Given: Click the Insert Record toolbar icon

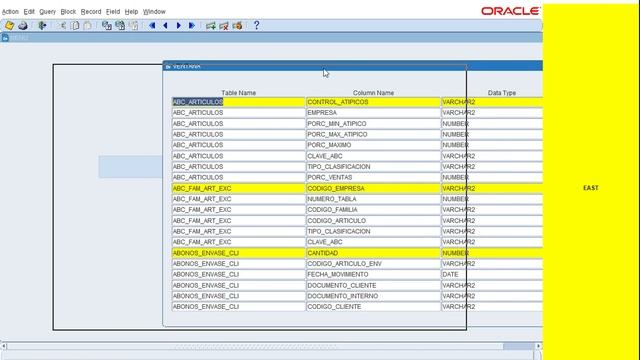Looking at the screenshot, I should [211, 26].
